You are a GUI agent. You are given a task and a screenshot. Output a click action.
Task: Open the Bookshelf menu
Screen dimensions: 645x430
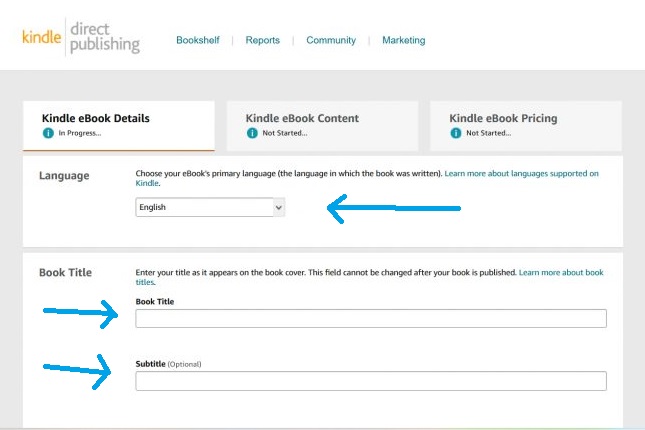pyautogui.click(x=198, y=40)
